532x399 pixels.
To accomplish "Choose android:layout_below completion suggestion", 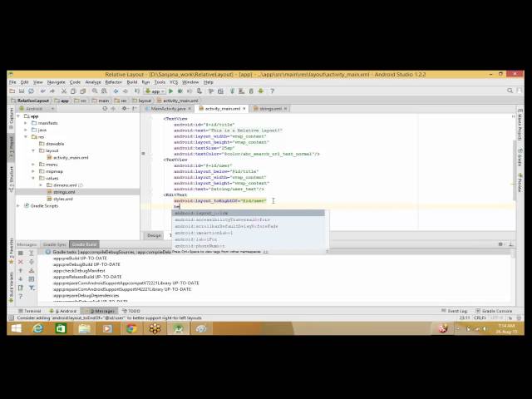I will [x=248, y=213].
